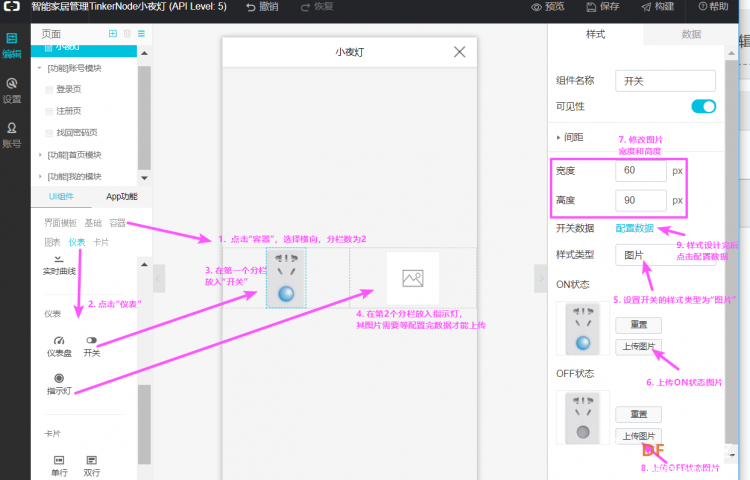Click the add page icon
750x480 pixels.
[x=113, y=33]
